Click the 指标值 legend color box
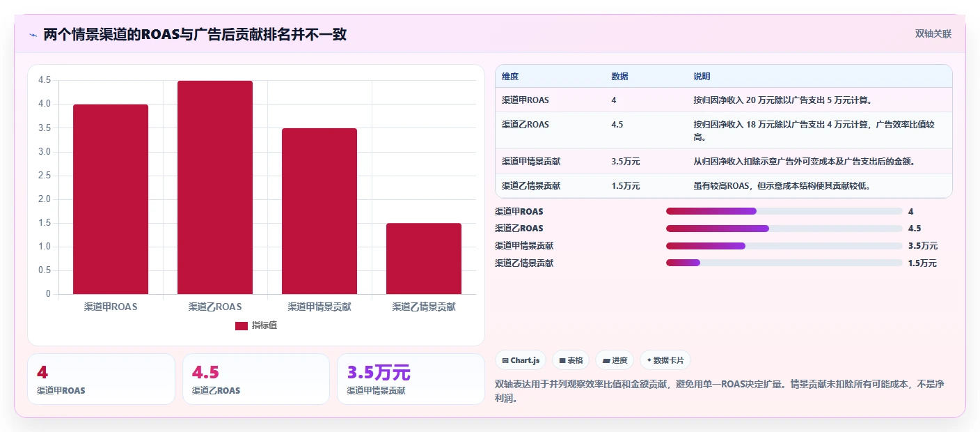This screenshot has height=432, width=980. [242, 326]
